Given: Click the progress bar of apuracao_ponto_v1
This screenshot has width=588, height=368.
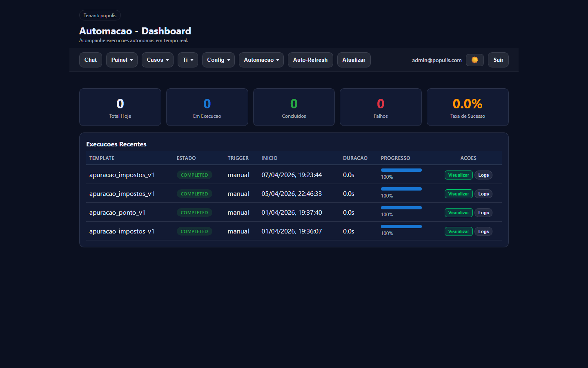Looking at the screenshot, I should click(x=401, y=208).
